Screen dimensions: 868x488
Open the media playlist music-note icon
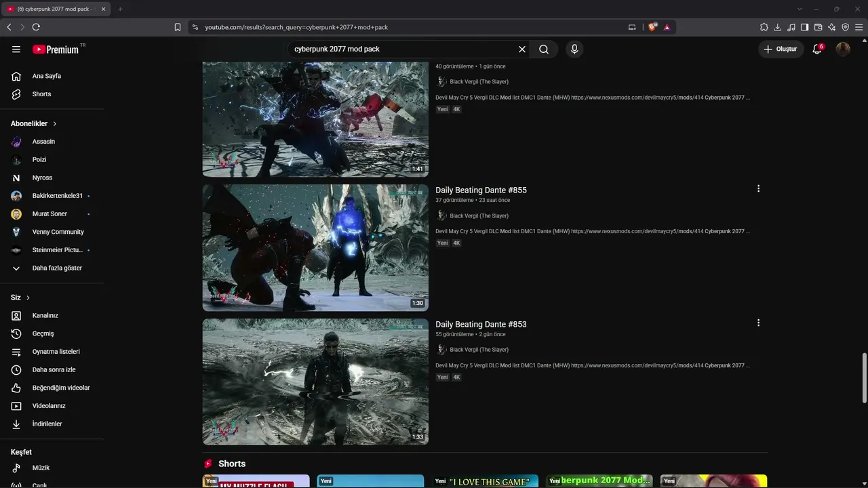point(791,27)
